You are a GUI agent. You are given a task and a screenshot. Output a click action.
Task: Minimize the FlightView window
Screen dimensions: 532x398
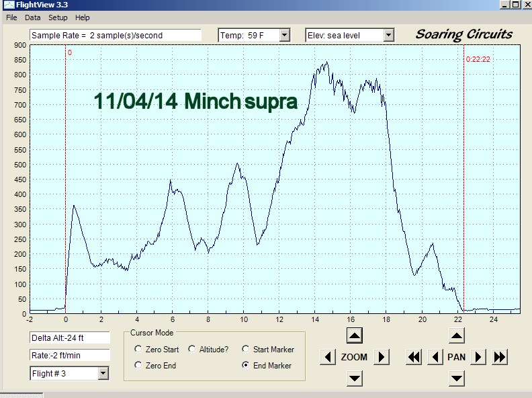point(505,5)
